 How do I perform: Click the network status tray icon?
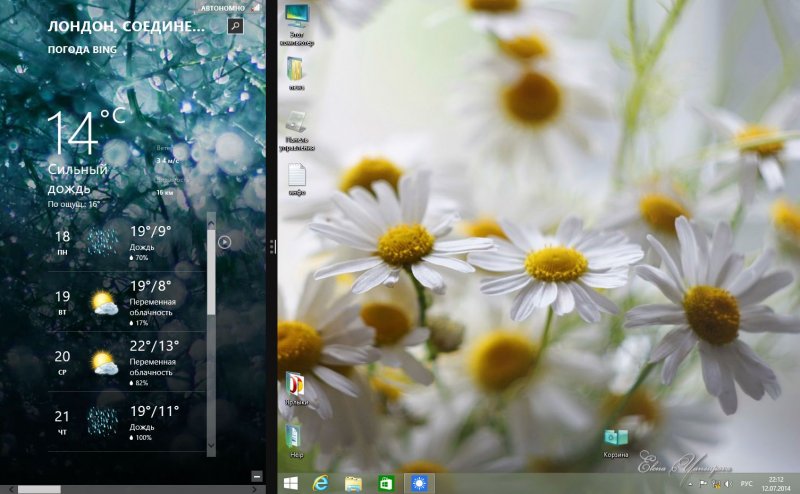716,484
